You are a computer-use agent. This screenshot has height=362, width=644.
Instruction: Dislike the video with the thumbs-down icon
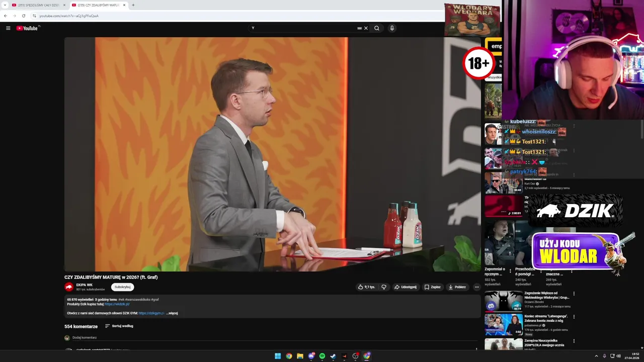[384, 287]
